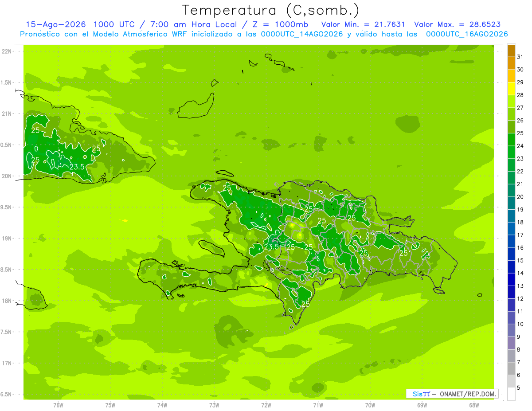Select the legend swatch between 24 and 25

[x=512, y=140]
